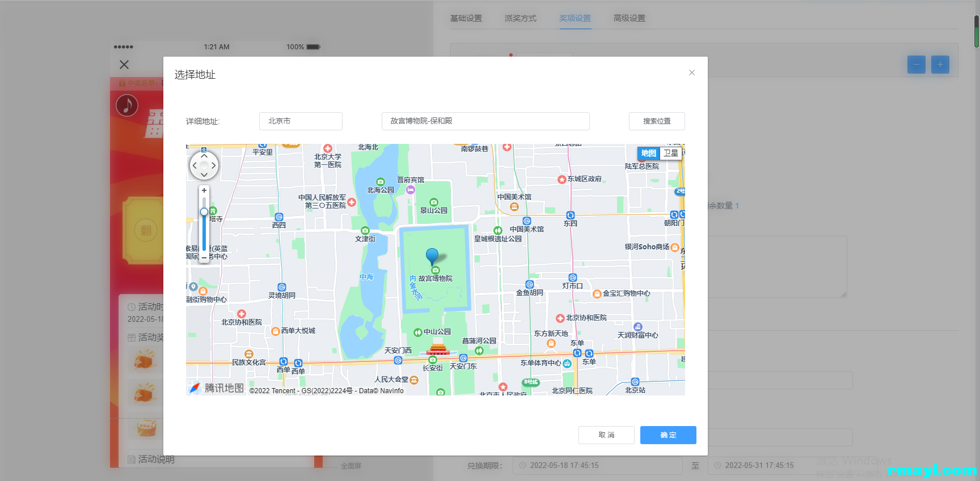Click the 北海公园 park icon
This screenshot has height=481, width=980.
pos(381,182)
